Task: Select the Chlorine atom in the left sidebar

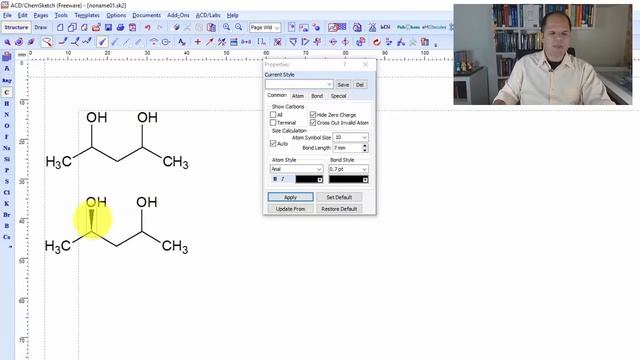Action: pos(7,192)
